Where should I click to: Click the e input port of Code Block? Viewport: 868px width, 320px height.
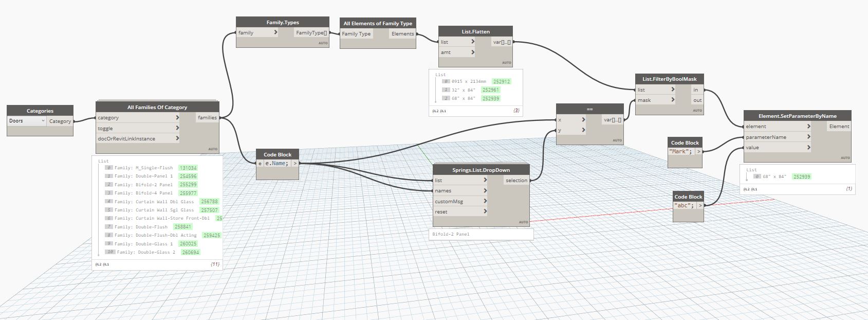[x=260, y=163]
